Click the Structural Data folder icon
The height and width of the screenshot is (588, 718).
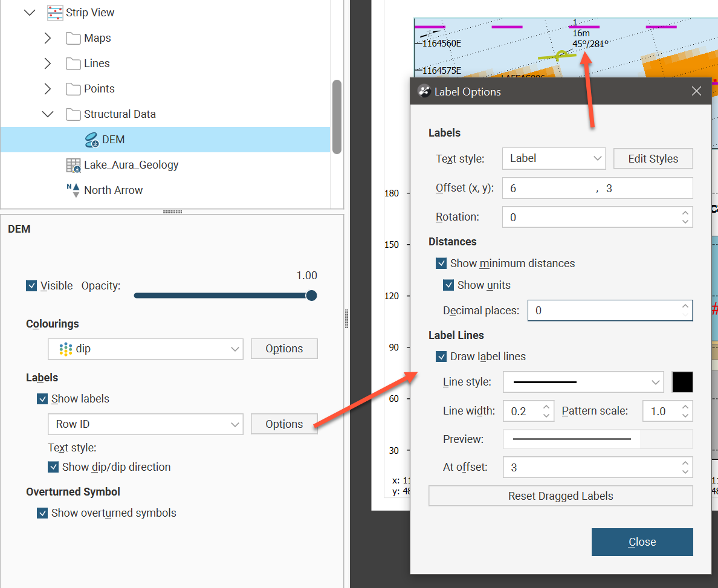(x=73, y=114)
